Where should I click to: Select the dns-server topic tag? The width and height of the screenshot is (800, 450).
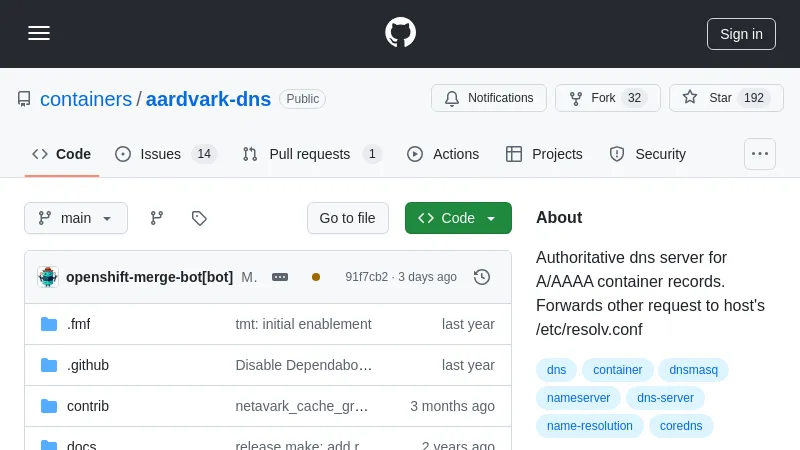[x=665, y=398]
